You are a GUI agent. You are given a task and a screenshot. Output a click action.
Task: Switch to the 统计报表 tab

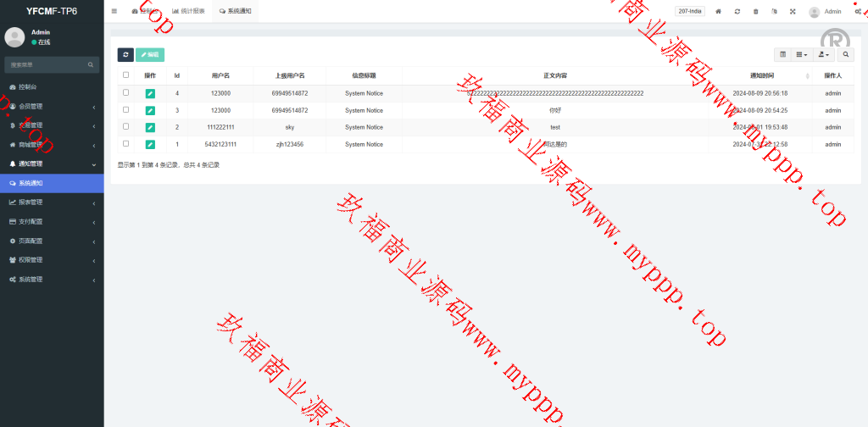(x=188, y=11)
